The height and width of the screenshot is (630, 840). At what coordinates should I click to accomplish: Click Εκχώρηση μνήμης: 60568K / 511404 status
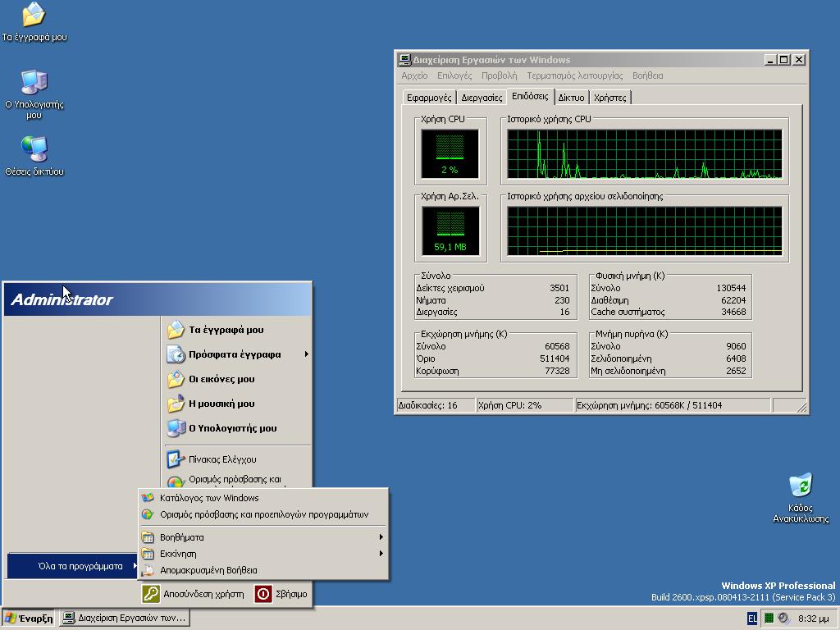[673, 405]
